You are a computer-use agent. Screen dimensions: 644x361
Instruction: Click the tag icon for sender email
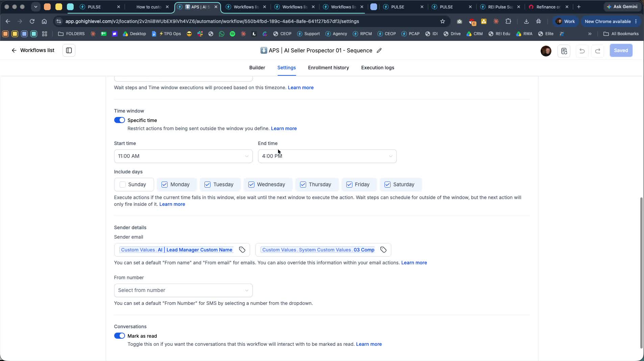[x=383, y=250]
